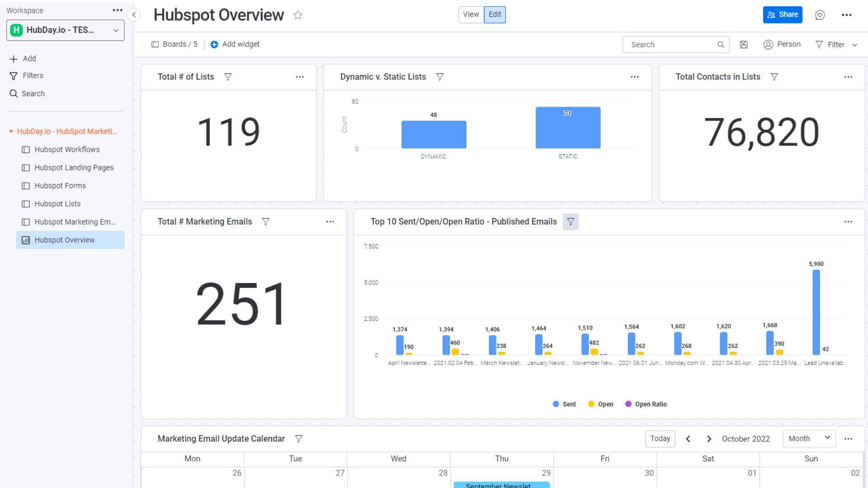
Task: Collapse the sidebar with the arrow button
Action: [x=134, y=15]
